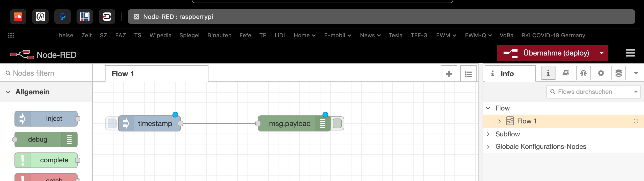Open the FAZ bookmark
Image resolution: width=644 pixels, height=181 pixels.
coord(121,35)
